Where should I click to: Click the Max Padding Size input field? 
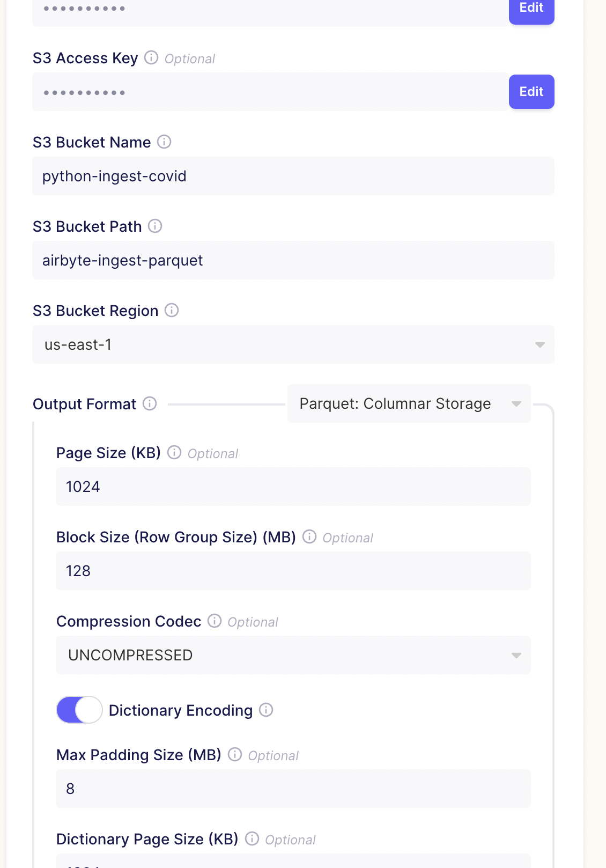(x=293, y=789)
